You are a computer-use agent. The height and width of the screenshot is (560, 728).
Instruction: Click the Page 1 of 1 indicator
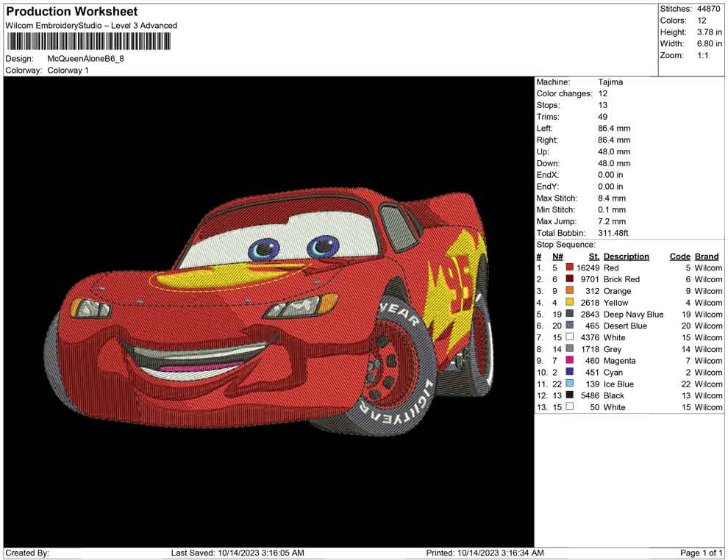[x=701, y=553]
